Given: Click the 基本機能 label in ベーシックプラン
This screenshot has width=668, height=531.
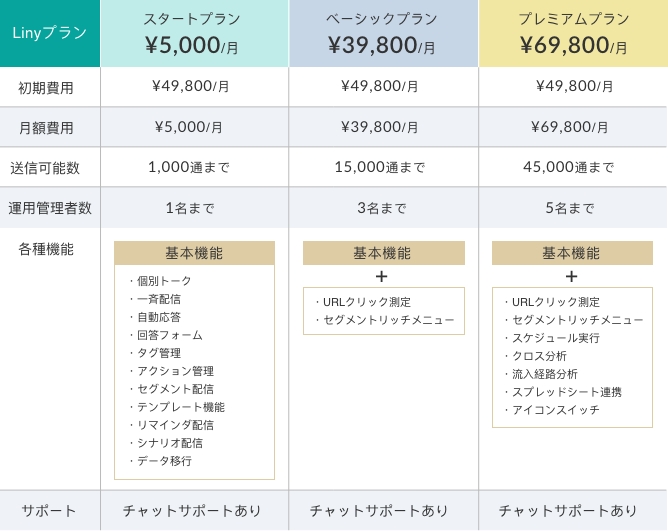Looking at the screenshot, I should 383,253.
